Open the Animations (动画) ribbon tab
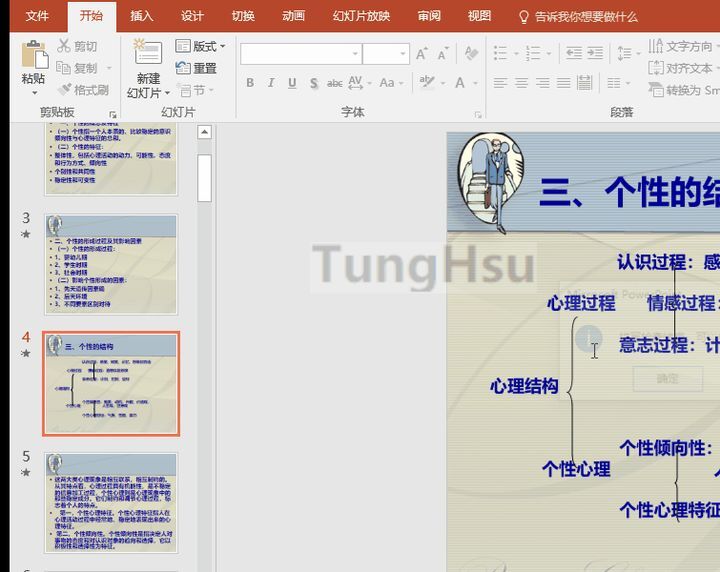The image size is (720, 572). (293, 16)
